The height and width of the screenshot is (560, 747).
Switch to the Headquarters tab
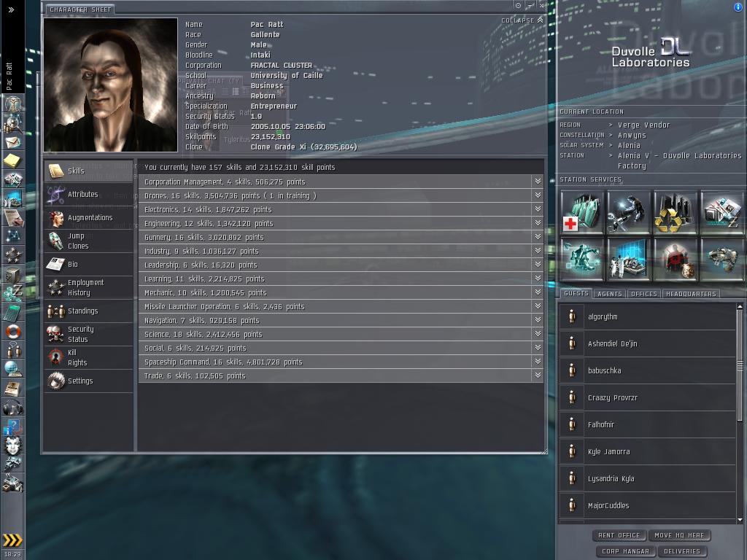point(691,294)
